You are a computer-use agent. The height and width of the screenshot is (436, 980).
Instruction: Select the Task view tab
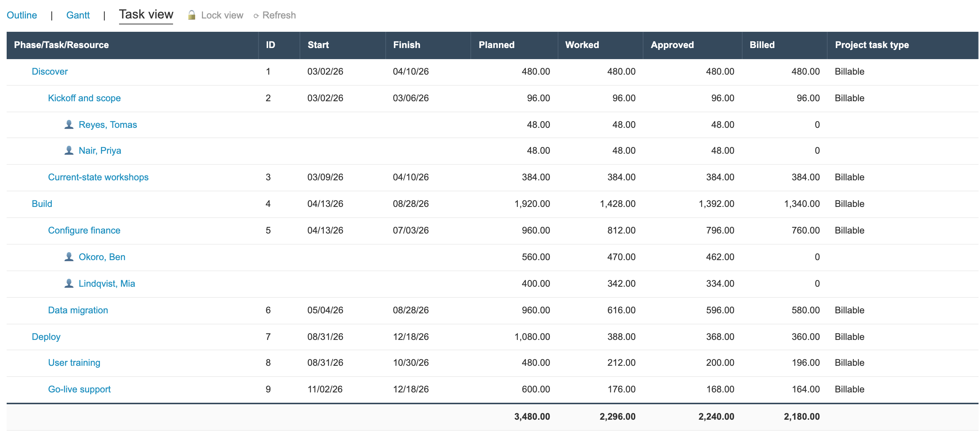(x=146, y=14)
